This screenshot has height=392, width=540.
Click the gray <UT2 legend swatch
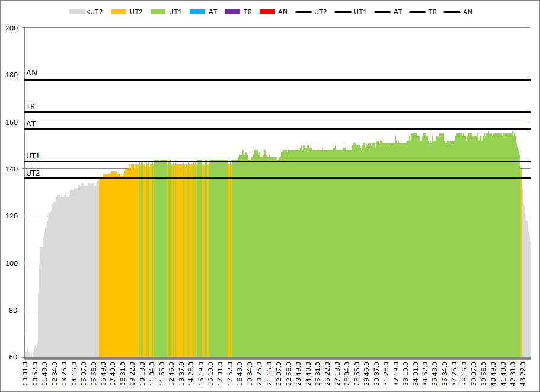pyautogui.click(x=76, y=12)
